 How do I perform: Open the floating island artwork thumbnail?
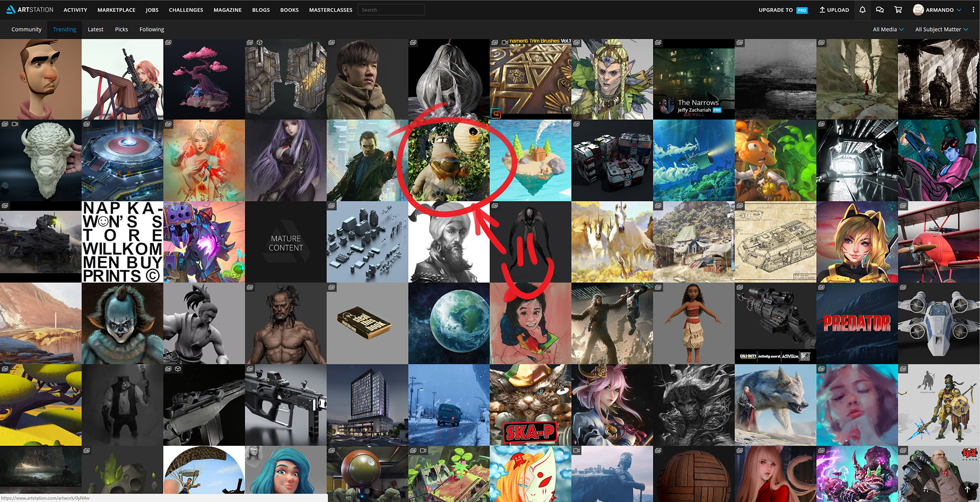click(531, 161)
